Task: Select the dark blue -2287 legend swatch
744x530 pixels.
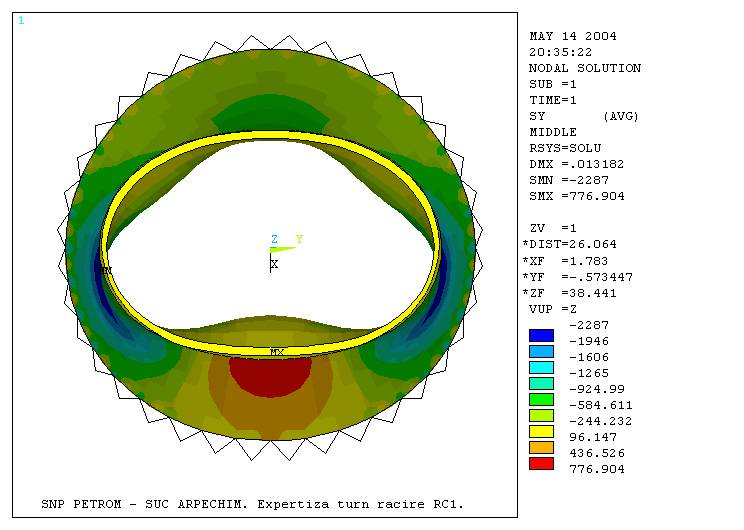Action: point(541,335)
